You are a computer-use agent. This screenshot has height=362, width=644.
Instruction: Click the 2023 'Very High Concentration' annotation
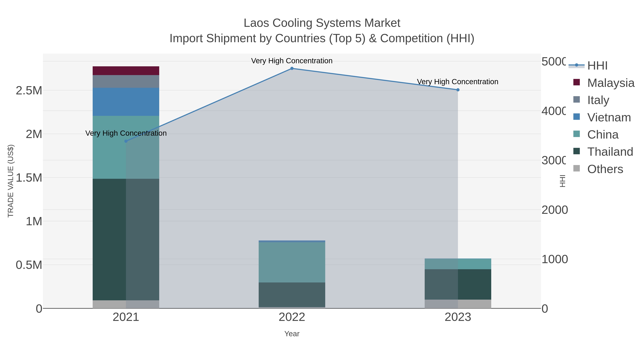458,82
